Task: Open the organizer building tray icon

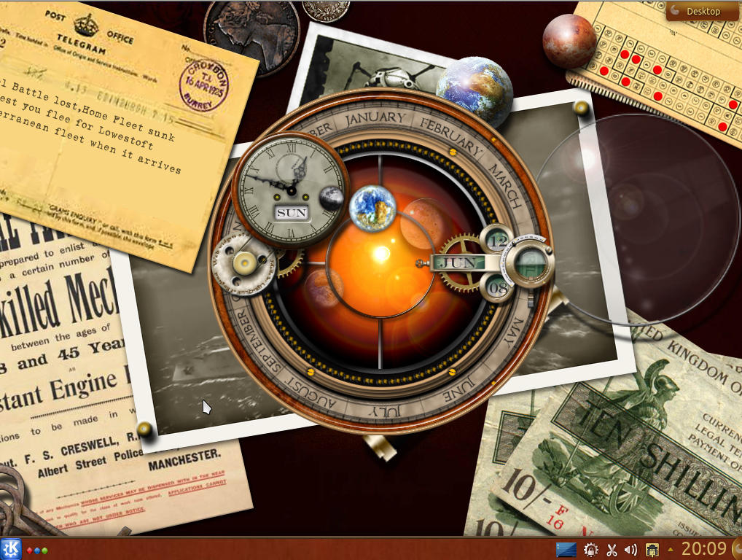Action: 652,550
